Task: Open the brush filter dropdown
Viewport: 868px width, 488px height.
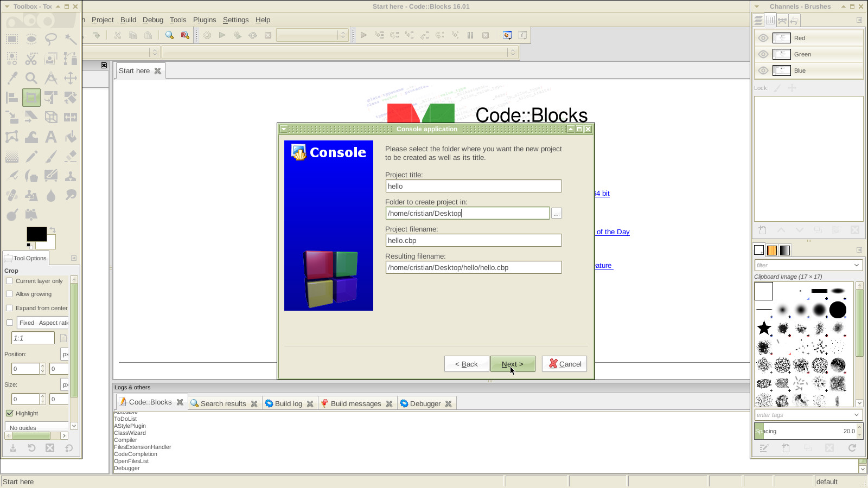Action: tap(857, 265)
